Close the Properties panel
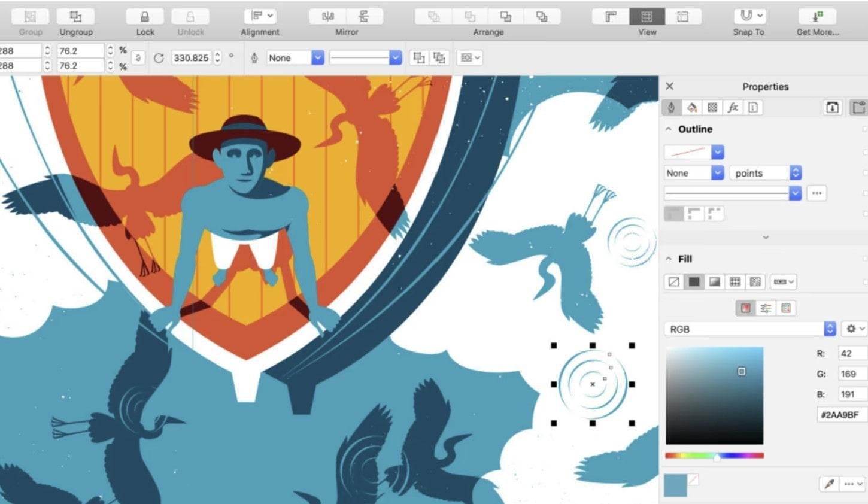 [x=670, y=86]
